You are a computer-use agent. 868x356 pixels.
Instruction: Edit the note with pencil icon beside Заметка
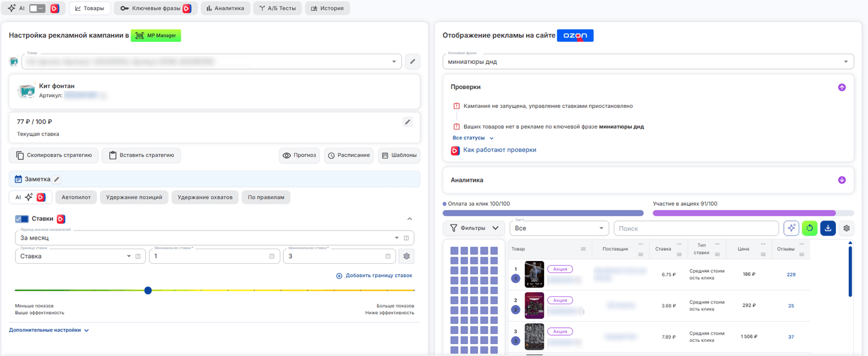tap(57, 179)
